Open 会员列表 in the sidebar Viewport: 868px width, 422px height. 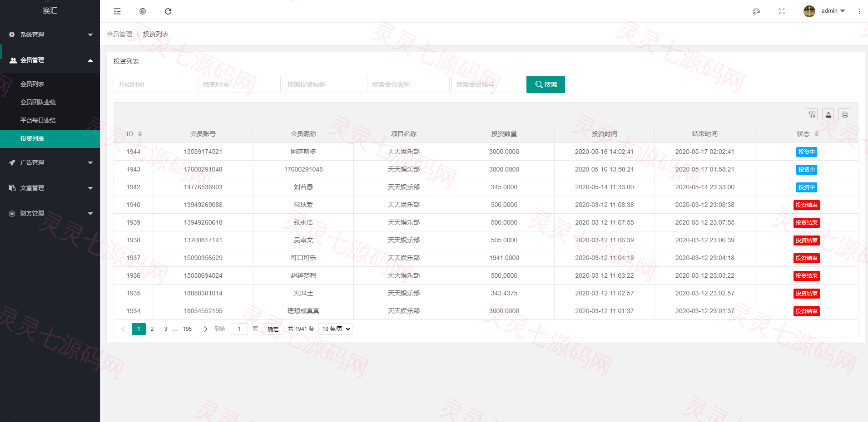[50, 84]
